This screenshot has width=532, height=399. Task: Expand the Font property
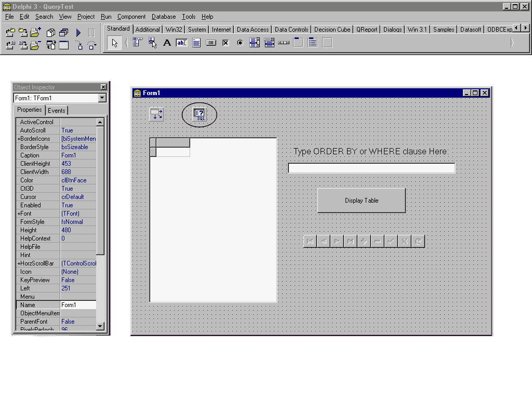pyautogui.click(x=19, y=214)
